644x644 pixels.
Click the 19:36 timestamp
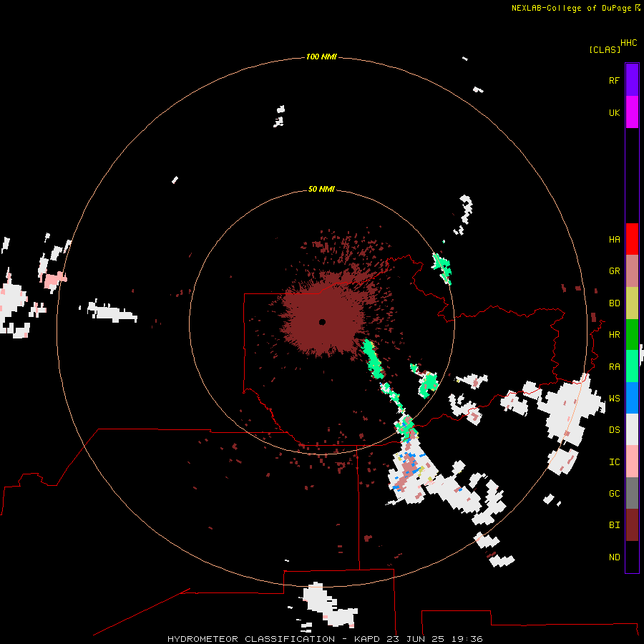[467, 639]
